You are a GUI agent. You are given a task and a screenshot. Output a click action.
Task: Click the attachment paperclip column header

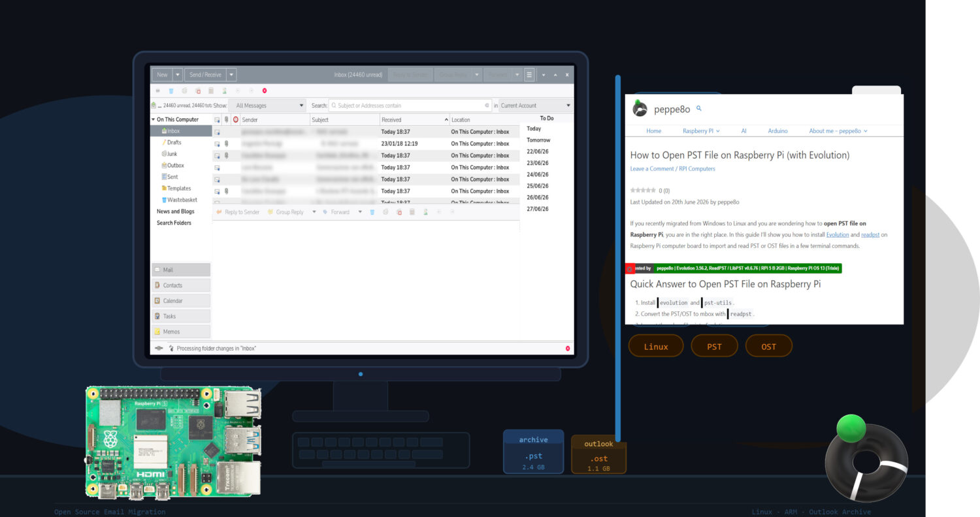(x=227, y=120)
